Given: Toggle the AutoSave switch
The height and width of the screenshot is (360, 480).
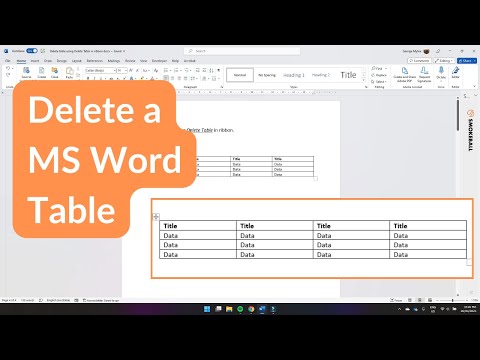Looking at the screenshot, I should [32, 51].
